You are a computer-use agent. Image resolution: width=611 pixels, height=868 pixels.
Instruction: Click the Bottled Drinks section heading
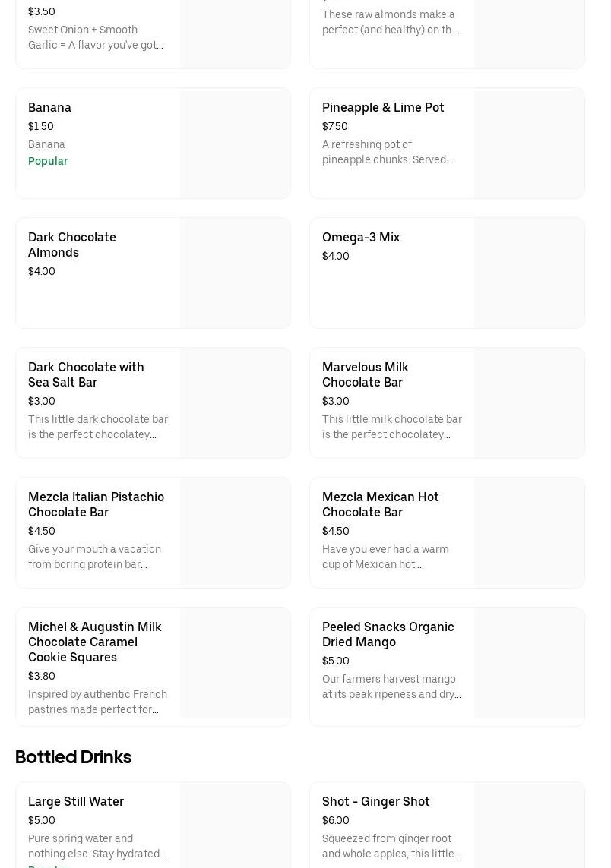tap(74, 757)
